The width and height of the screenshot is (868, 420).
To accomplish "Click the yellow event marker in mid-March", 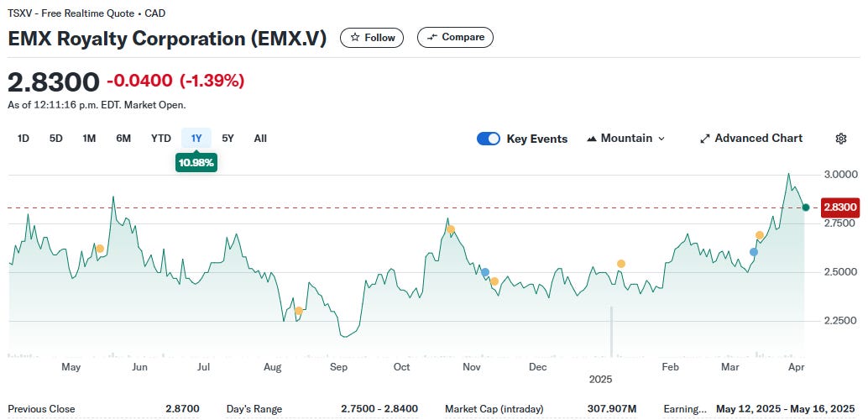I will (x=760, y=235).
